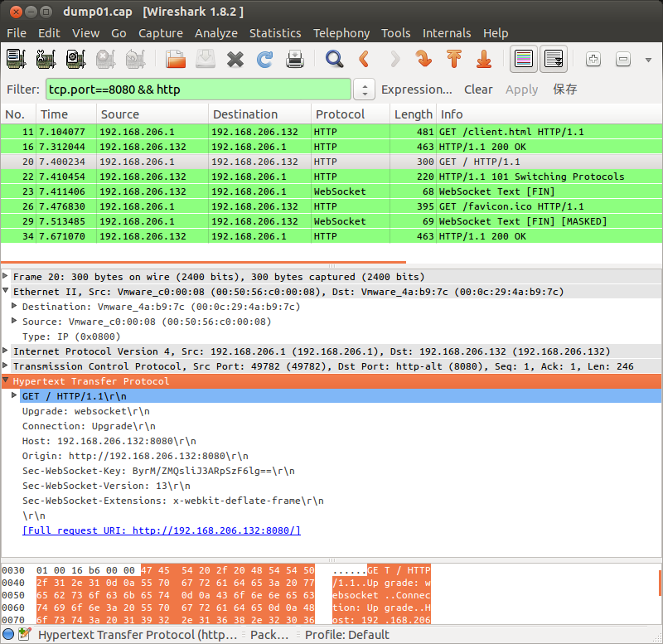Go back in packet history arrow
663x644 pixels.
364,59
